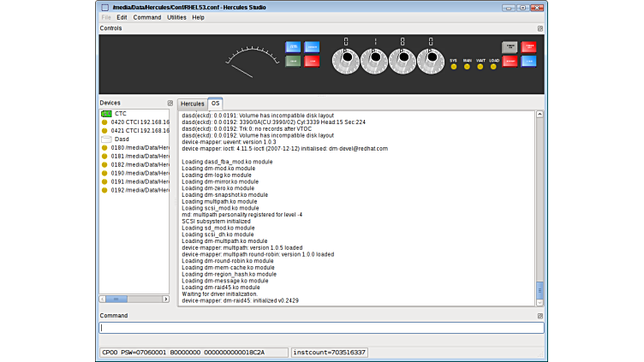
Task: Click the load-address dial showing 8
Action: tap(402, 61)
